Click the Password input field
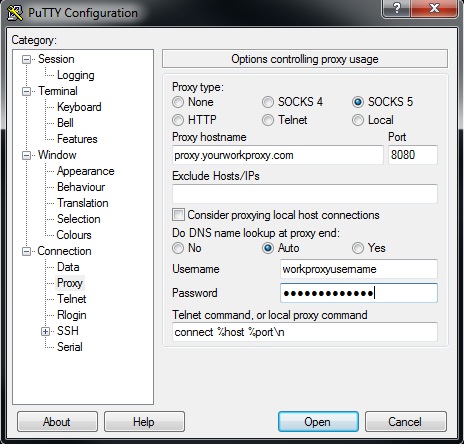This screenshot has width=464, height=444. [x=359, y=293]
